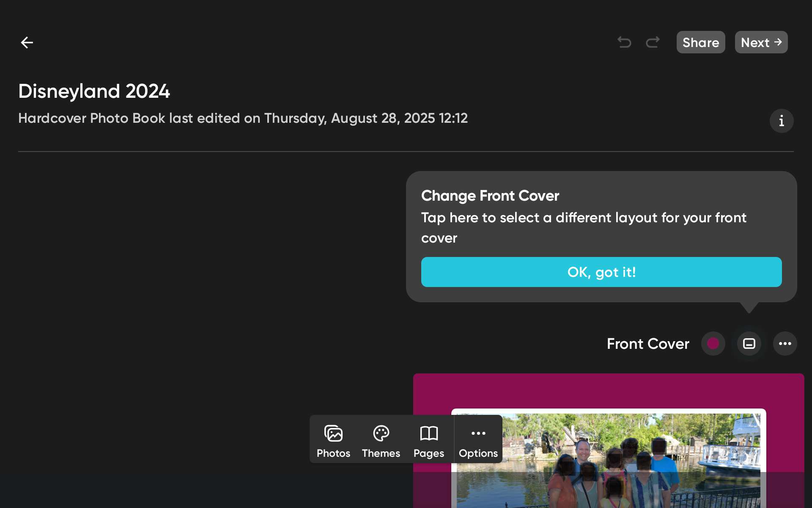Proceed with the Next button
Screen dimensions: 812x508
tap(761, 42)
